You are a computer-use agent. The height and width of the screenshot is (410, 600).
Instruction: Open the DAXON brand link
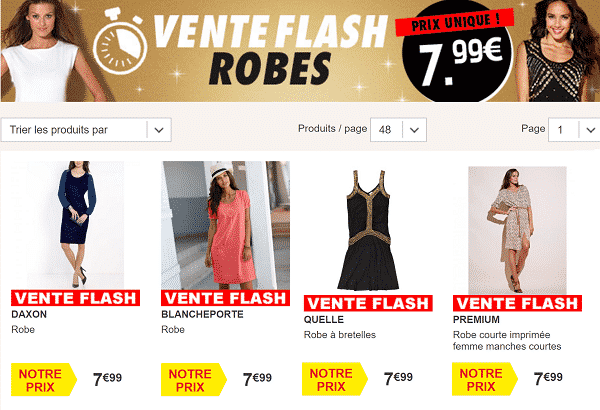coord(29,314)
